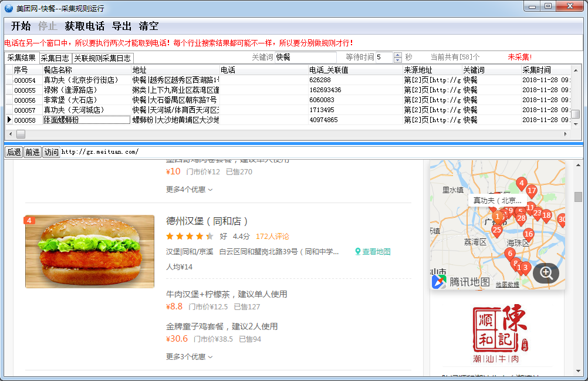This screenshot has width=588, height=381.
Task: Expand 更多3个优惠 dropdown
Action: tap(189, 356)
